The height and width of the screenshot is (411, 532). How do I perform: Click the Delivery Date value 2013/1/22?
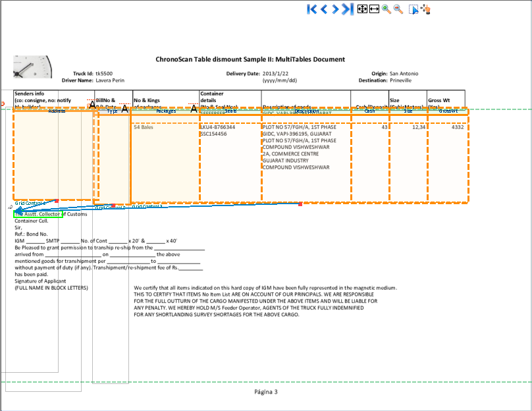coord(275,74)
